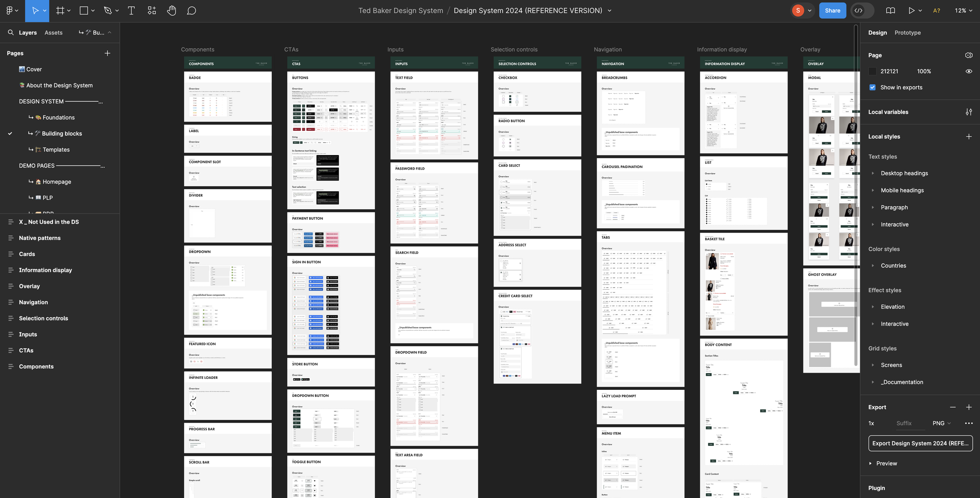The height and width of the screenshot is (498, 980).
Task: Open shape tools dropdown arrow
Action: pyautogui.click(x=93, y=11)
